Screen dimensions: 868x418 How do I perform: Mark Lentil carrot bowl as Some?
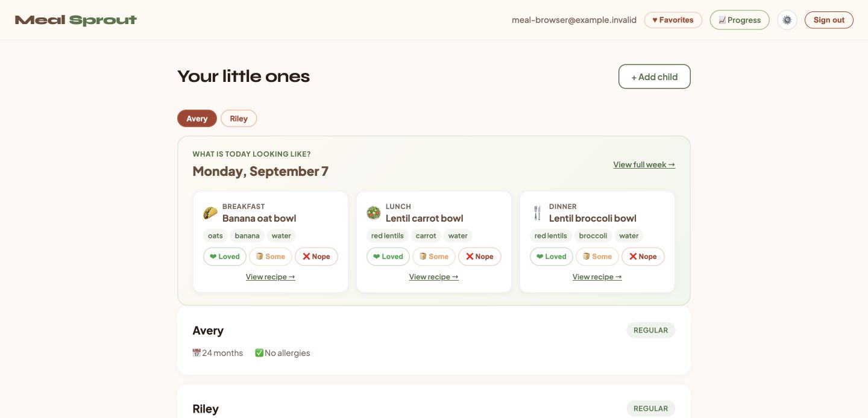[x=434, y=257]
